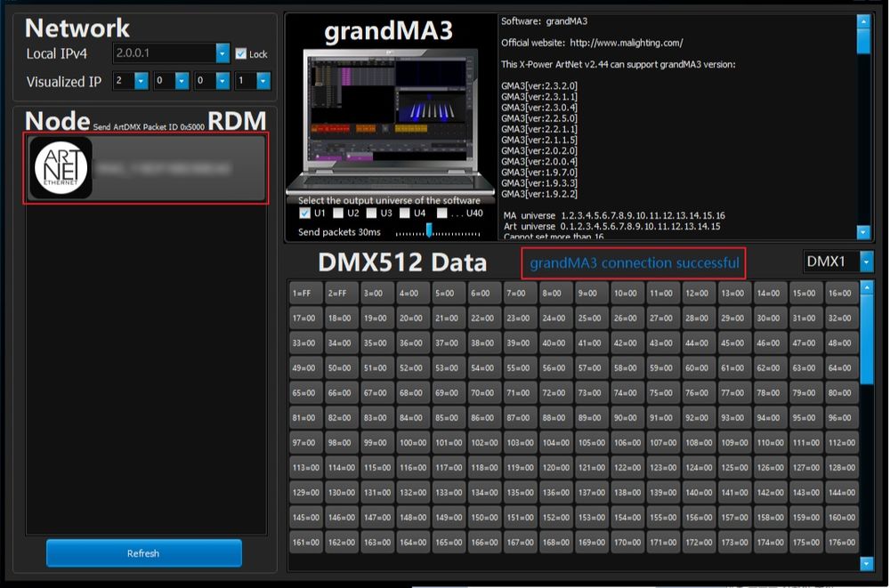890x588 pixels.
Task: Click DMX channel cell 137=00
Action: click(x=592, y=493)
